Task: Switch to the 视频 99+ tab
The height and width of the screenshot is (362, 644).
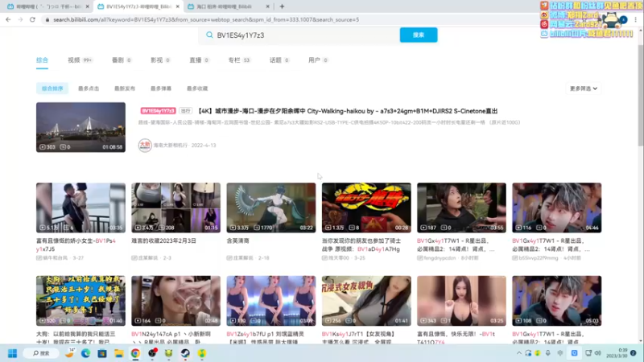Action: point(80,60)
